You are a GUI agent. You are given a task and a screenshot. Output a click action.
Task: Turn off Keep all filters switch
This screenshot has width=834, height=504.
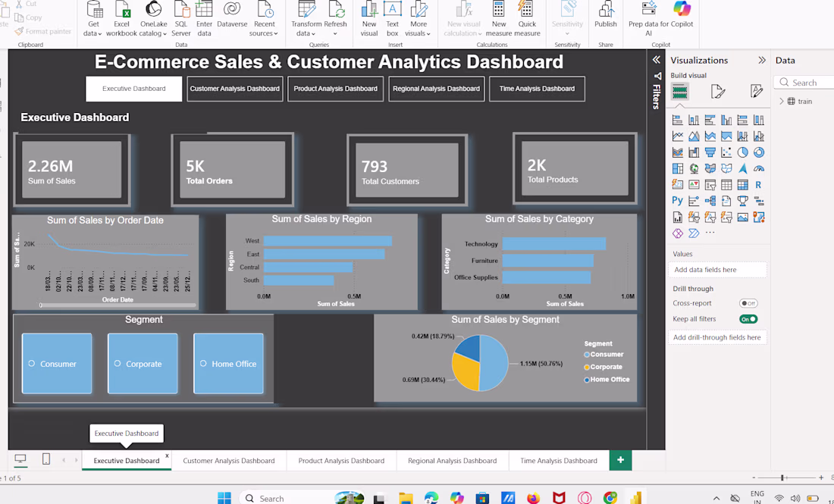click(x=748, y=319)
